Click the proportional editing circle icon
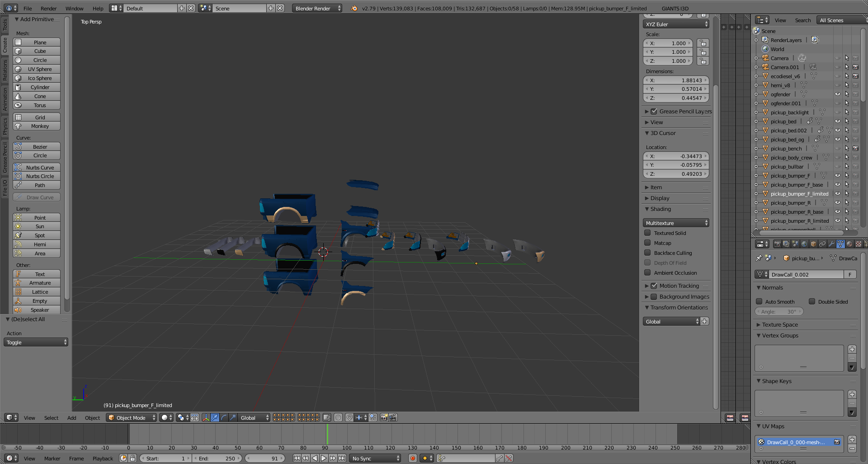Image resolution: width=868 pixels, height=464 pixels. click(x=338, y=417)
